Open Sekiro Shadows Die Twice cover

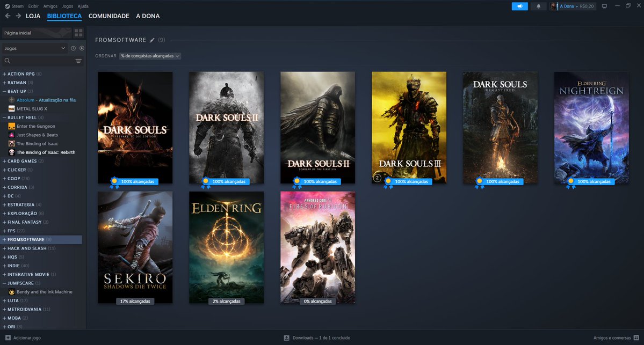click(x=135, y=247)
